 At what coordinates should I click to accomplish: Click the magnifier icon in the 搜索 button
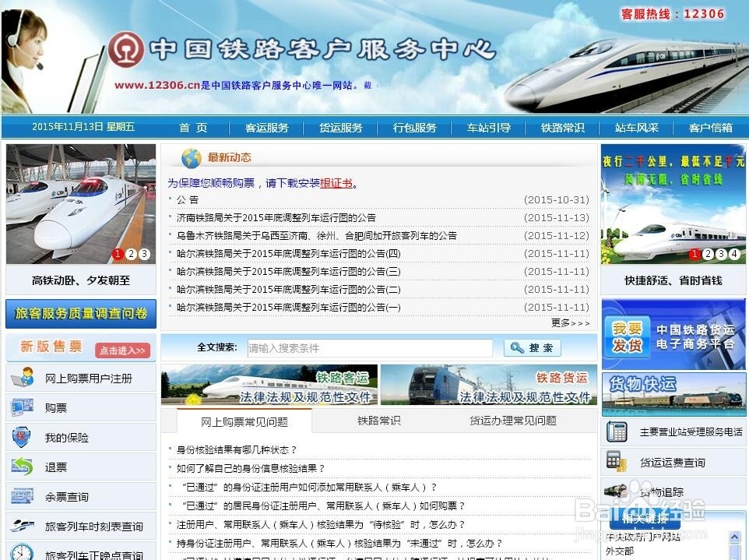[x=517, y=348]
